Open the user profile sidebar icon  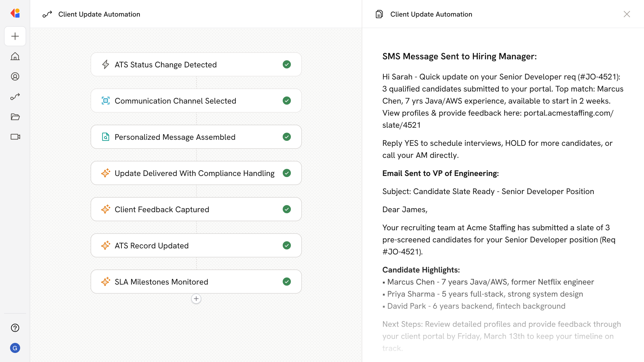coord(15,76)
